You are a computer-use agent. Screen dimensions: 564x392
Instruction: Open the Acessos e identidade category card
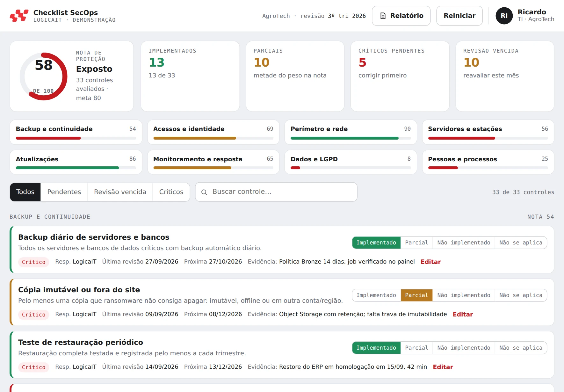point(213,132)
